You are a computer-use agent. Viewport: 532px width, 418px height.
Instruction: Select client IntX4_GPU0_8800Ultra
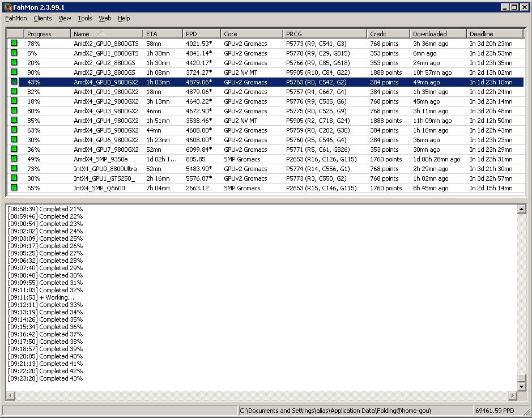tap(105, 169)
